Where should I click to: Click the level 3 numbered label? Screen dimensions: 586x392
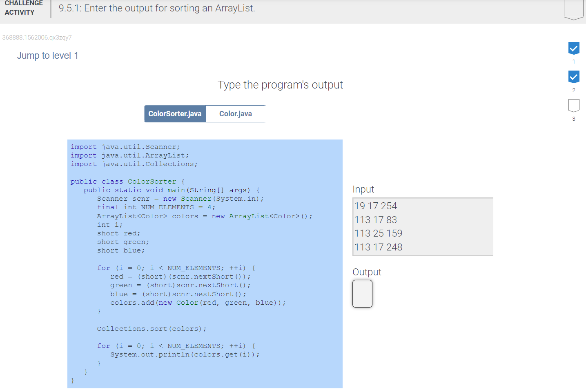click(573, 119)
